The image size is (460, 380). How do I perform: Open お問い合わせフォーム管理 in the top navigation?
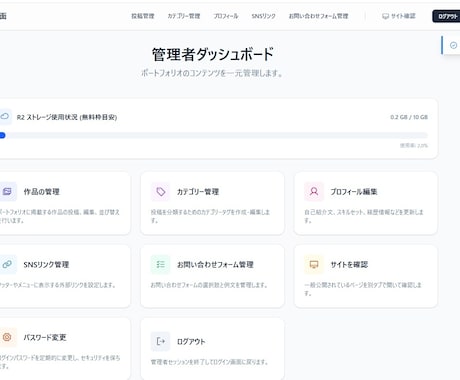click(318, 16)
